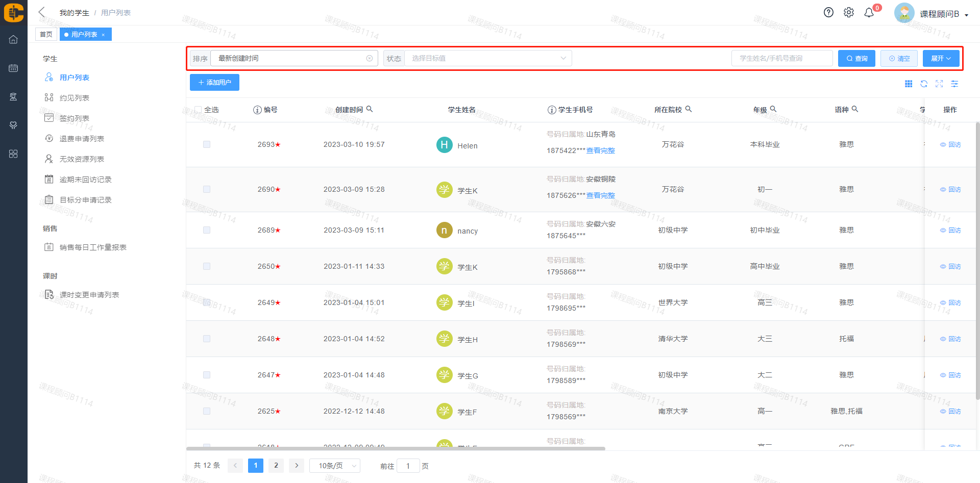This screenshot has width=980, height=483.
Task: Tick the checkbox for student nancy's row
Action: (x=207, y=230)
